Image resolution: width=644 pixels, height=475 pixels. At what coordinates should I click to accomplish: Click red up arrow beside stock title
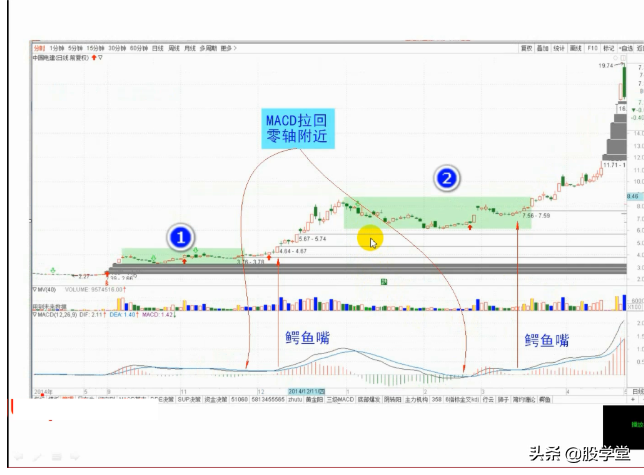(x=94, y=58)
